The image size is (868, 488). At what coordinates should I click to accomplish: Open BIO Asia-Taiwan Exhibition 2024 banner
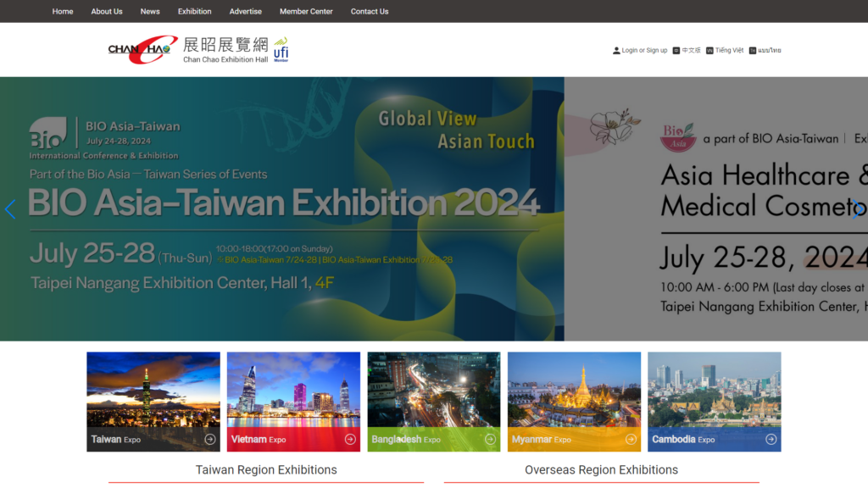pyautogui.click(x=282, y=208)
